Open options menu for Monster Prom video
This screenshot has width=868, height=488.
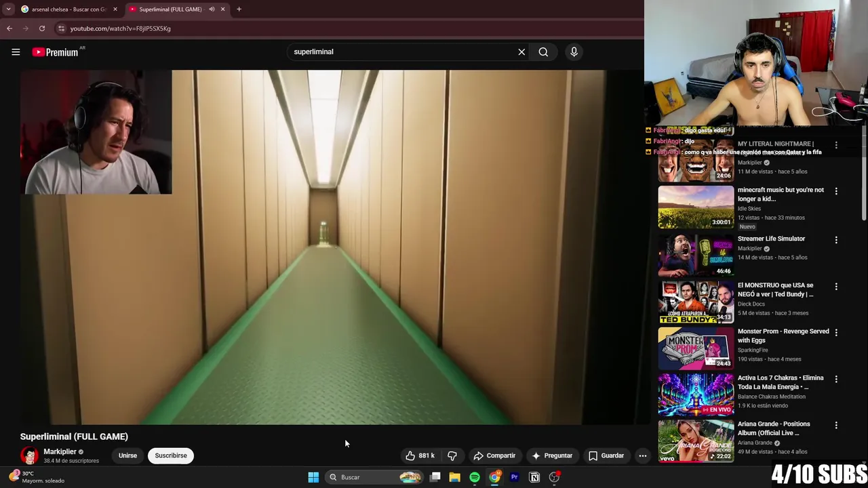point(836,333)
